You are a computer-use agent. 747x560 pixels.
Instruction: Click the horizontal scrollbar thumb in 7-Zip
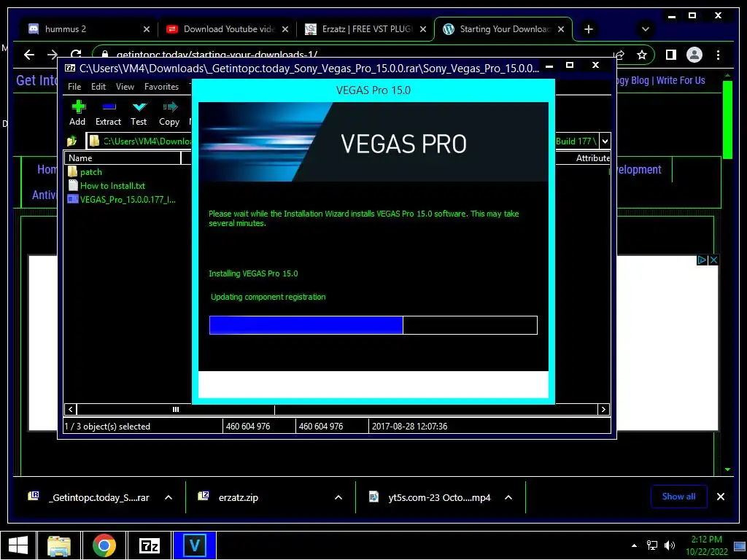point(175,410)
